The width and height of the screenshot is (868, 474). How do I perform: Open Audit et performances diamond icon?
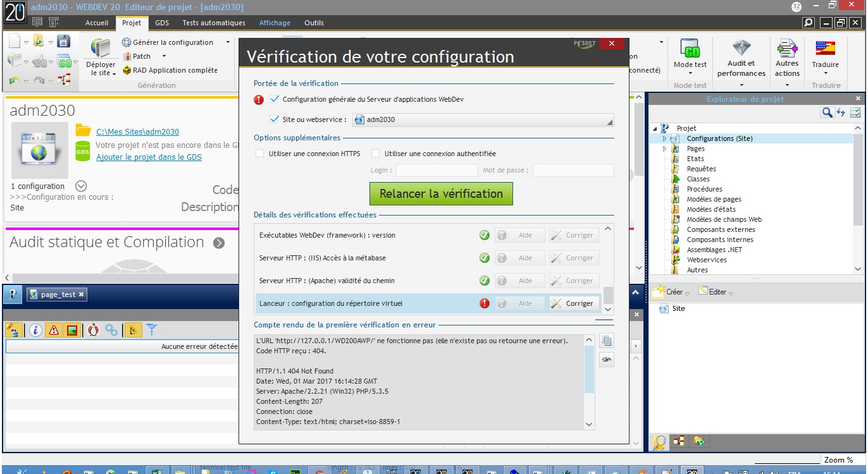click(741, 48)
